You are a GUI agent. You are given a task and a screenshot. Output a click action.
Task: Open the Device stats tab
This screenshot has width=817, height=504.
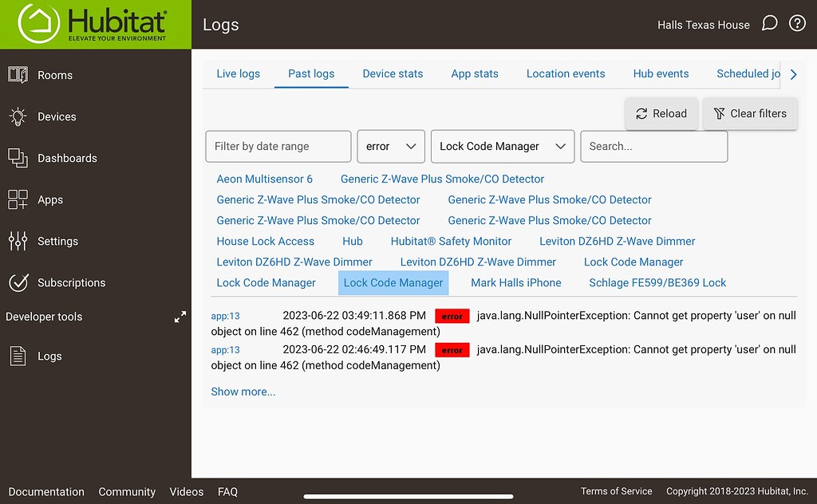coord(393,73)
